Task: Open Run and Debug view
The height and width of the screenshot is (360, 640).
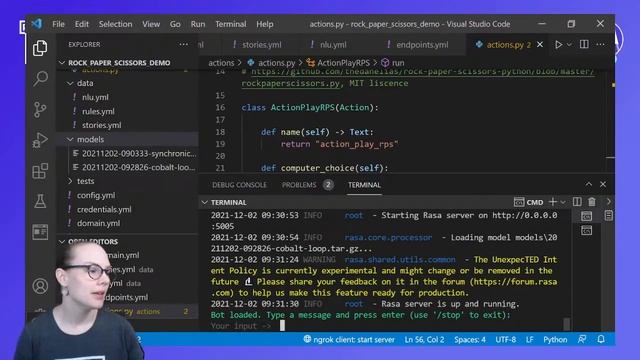Action: pos(40,140)
